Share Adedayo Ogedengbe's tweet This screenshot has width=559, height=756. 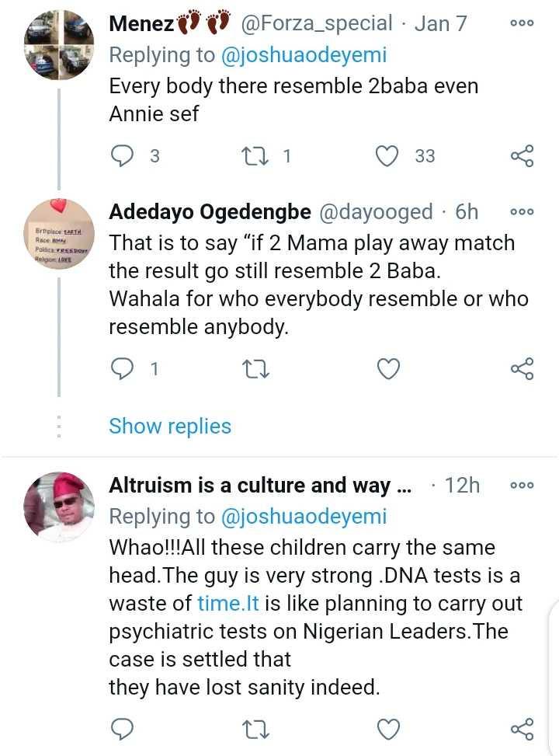523,369
